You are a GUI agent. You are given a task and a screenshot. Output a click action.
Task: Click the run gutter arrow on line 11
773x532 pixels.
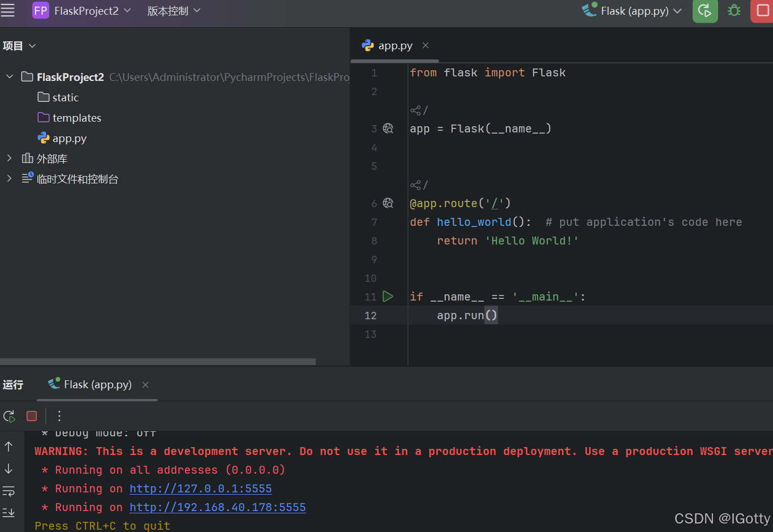[388, 296]
